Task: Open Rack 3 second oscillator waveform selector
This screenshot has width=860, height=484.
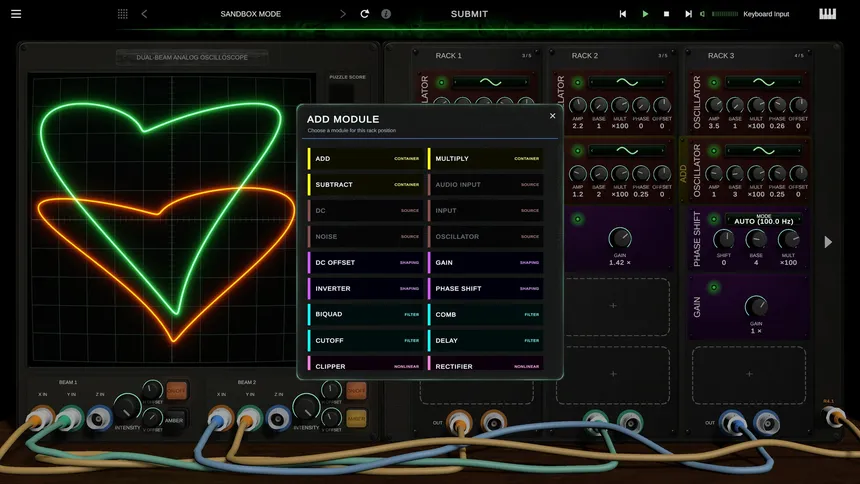Action: pyautogui.click(x=763, y=150)
